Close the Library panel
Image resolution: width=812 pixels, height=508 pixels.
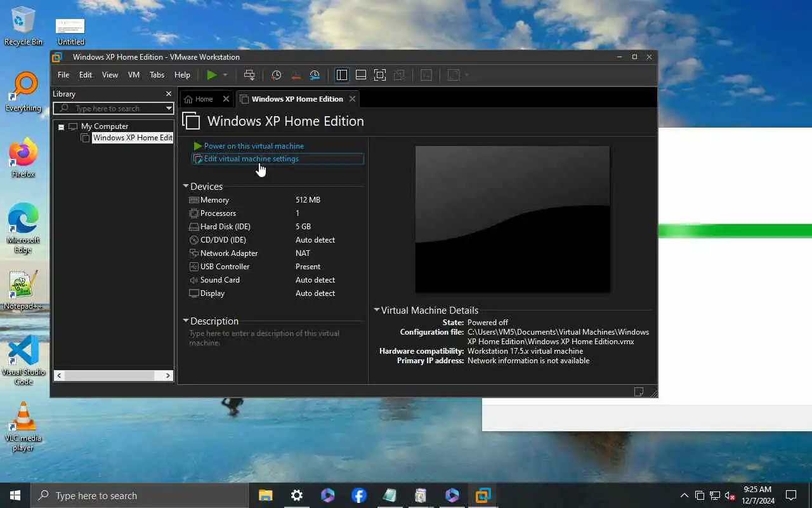[x=168, y=94]
